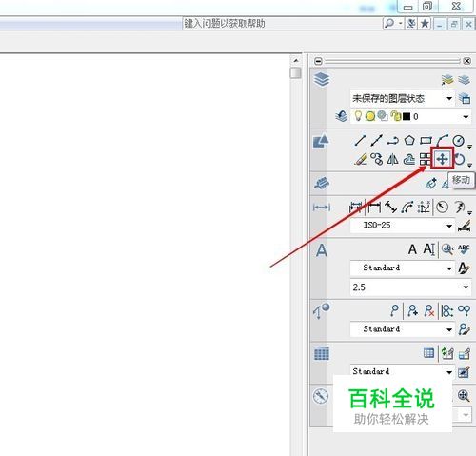Click the Add Leader icon

(412, 310)
